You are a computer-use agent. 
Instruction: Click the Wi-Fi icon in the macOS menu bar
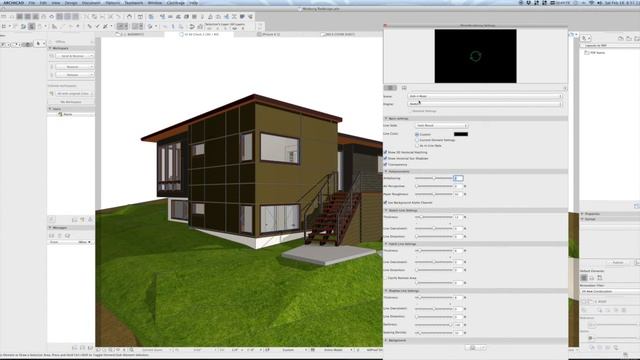591,3
